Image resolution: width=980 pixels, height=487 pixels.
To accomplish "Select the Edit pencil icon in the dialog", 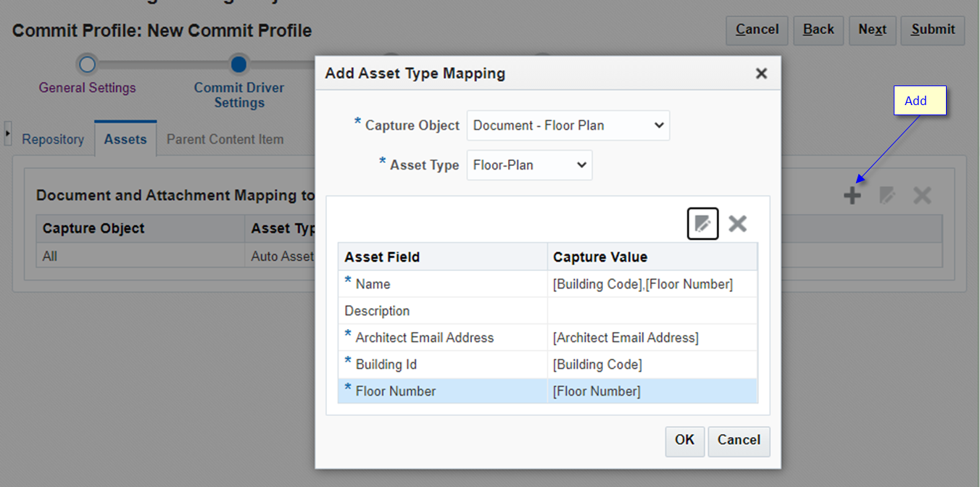I will 702,224.
